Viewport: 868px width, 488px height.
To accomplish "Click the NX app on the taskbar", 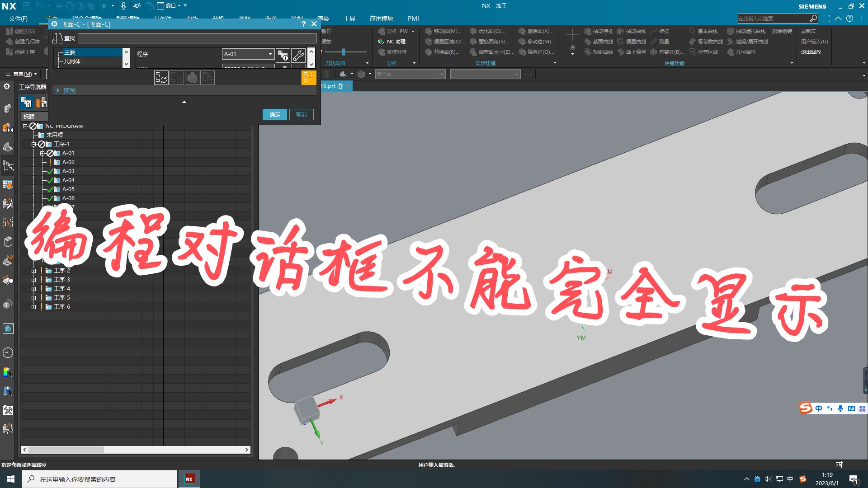I will tap(189, 479).
